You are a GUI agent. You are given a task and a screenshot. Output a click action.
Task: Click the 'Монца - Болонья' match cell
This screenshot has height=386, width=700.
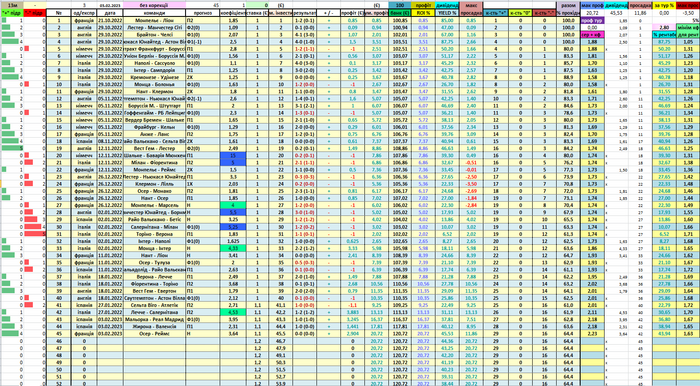click(154, 84)
